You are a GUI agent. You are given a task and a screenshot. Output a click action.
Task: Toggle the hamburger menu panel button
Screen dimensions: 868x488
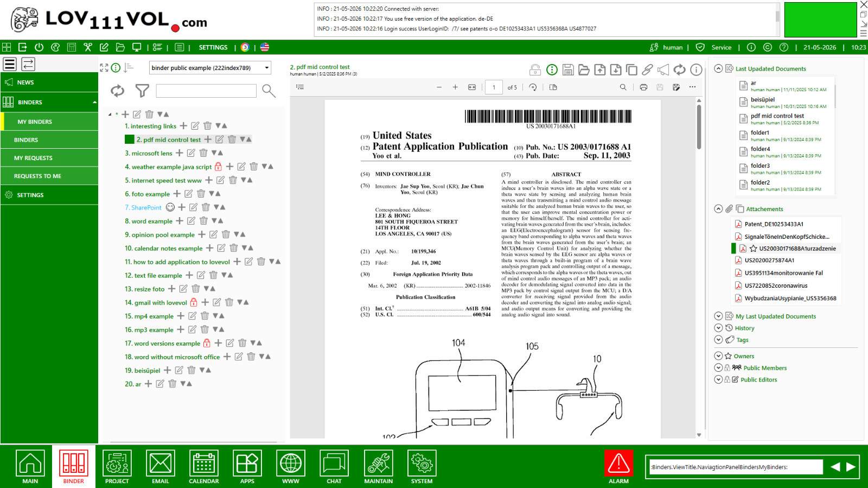tap(10, 64)
